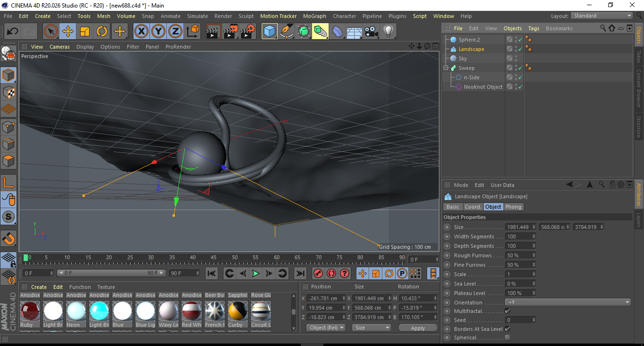Image resolution: width=644 pixels, height=346 pixels.
Task: Toggle the Multifractal checkbox
Action: 507,311
